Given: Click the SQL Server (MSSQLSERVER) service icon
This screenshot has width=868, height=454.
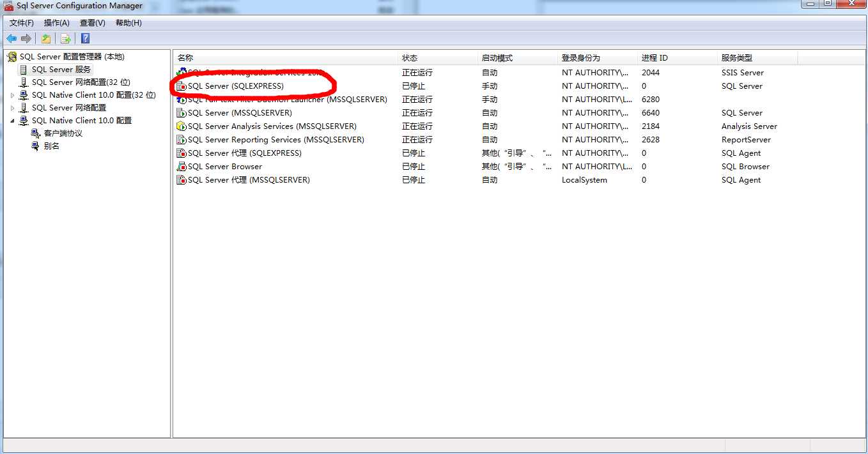Looking at the screenshot, I should [182, 113].
